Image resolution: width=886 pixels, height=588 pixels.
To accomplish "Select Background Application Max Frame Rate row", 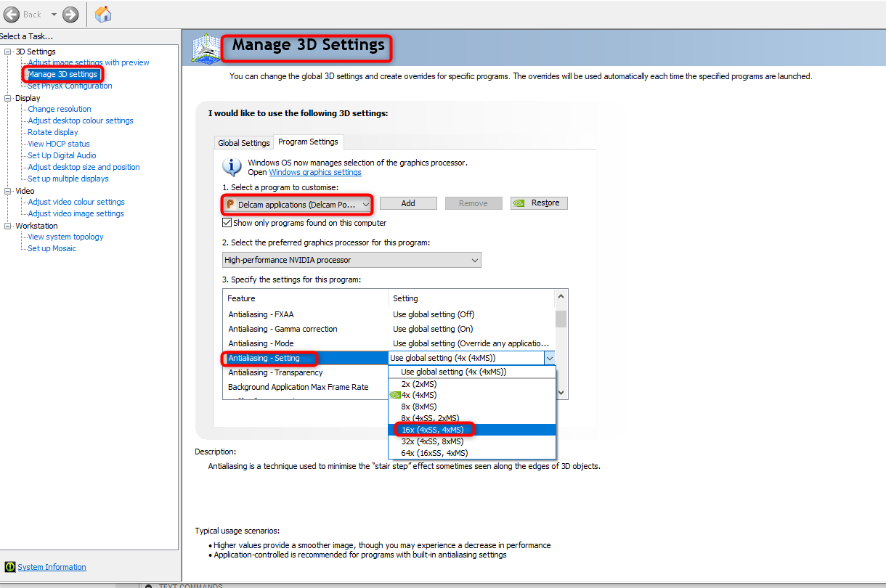I will pos(306,387).
